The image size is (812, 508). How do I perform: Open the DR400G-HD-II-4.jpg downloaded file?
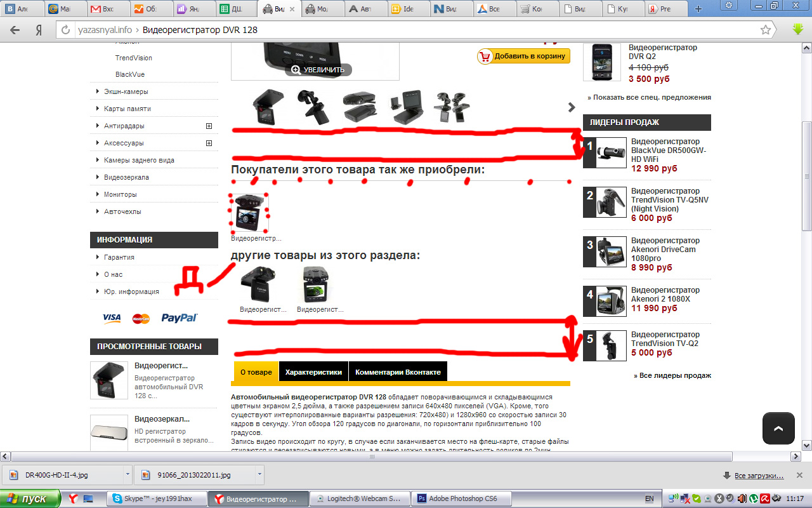click(63, 475)
